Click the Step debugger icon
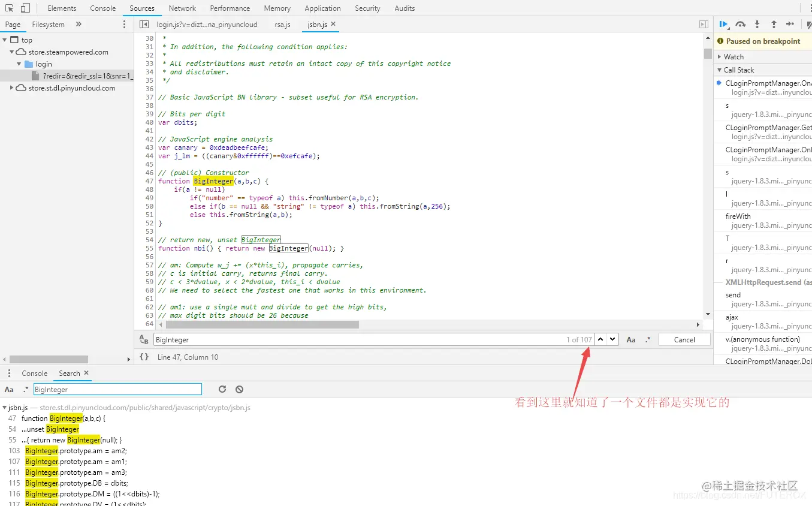Viewport: 812px width, 506px height. (x=790, y=25)
